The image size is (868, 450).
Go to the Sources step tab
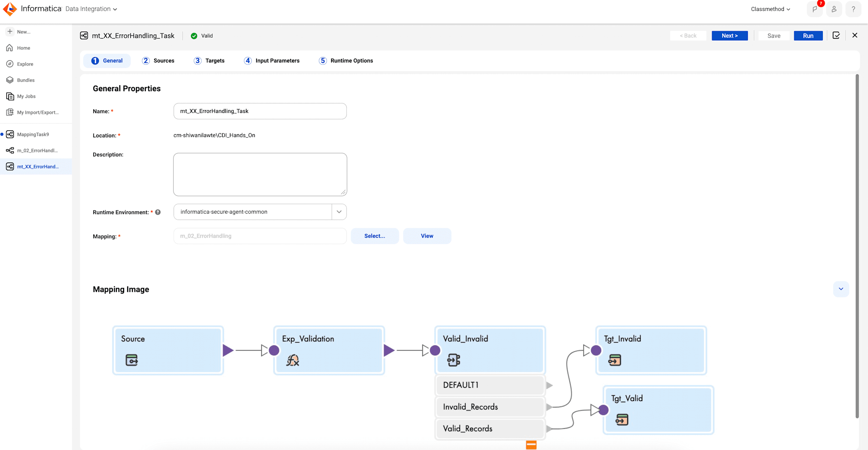pos(158,61)
